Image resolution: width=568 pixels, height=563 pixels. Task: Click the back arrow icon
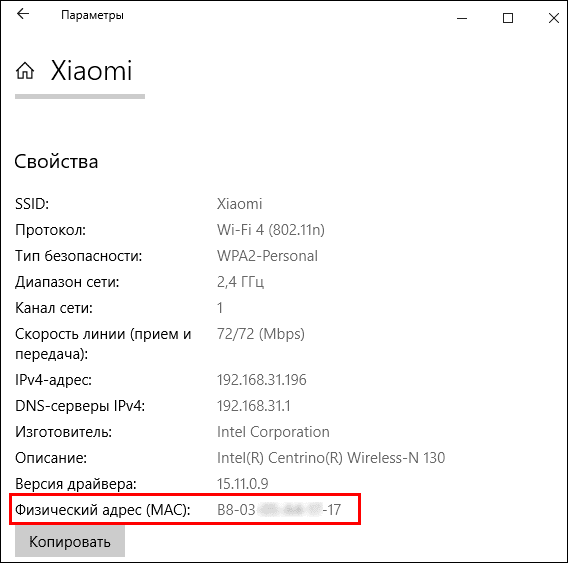23,14
